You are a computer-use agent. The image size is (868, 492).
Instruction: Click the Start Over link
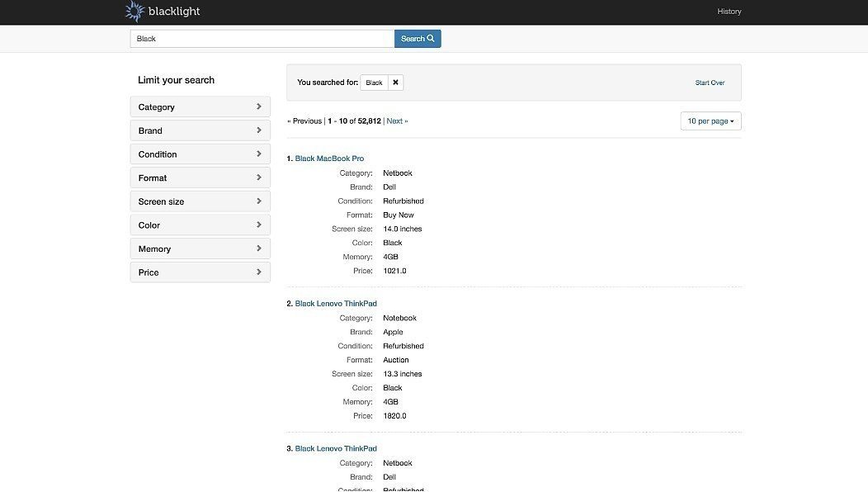(x=710, y=83)
